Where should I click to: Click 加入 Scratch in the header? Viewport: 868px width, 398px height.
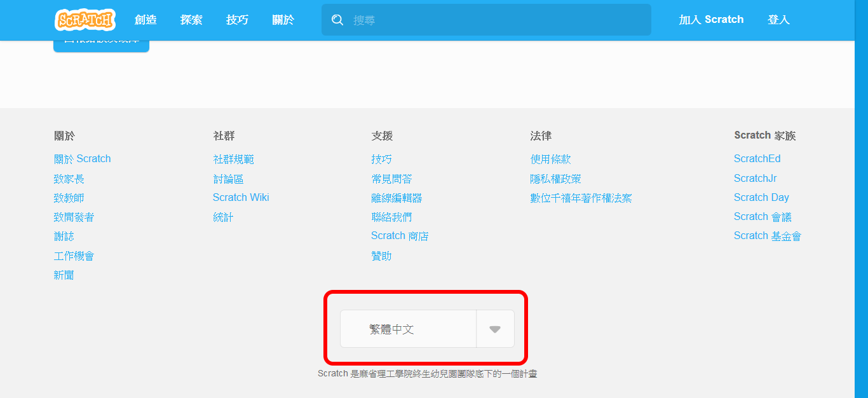pyautogui.click(x=711, y=20)
